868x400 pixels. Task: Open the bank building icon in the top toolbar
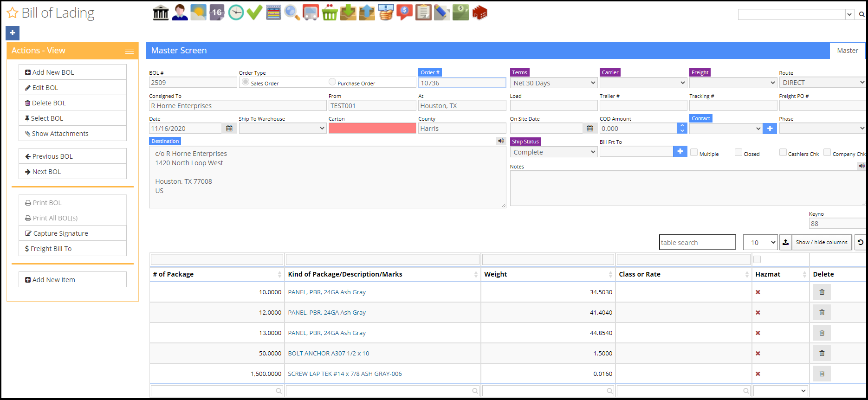[161, 13]
